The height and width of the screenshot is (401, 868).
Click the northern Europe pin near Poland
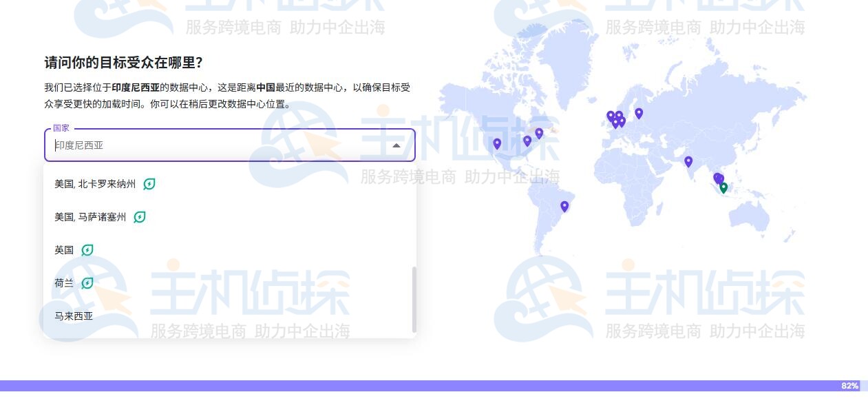pyautogui.click(x=639, y=114)
